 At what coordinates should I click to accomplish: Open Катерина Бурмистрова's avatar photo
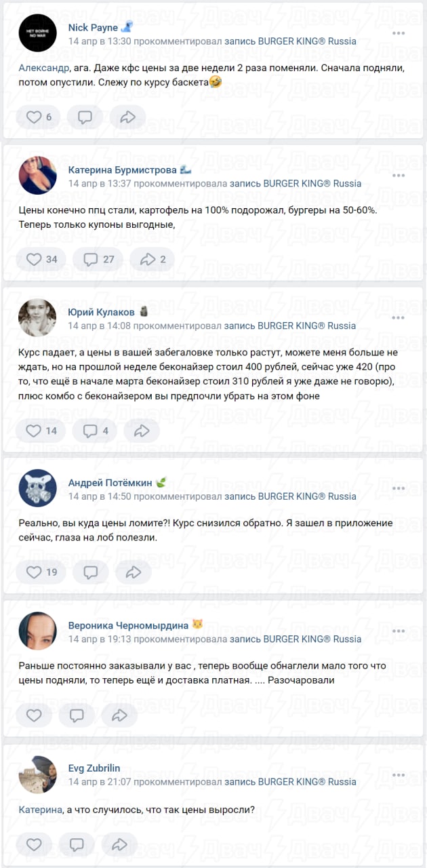[x=37, y=175]
